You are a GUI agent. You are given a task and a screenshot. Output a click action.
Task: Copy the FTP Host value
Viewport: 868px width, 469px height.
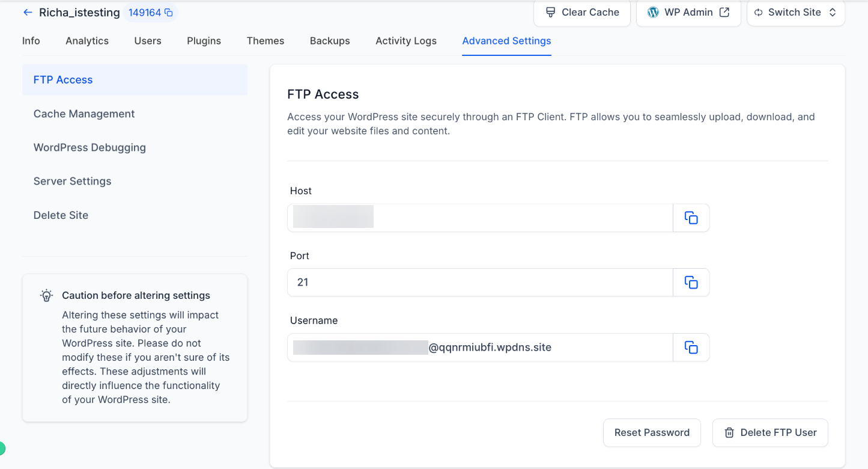691,218
